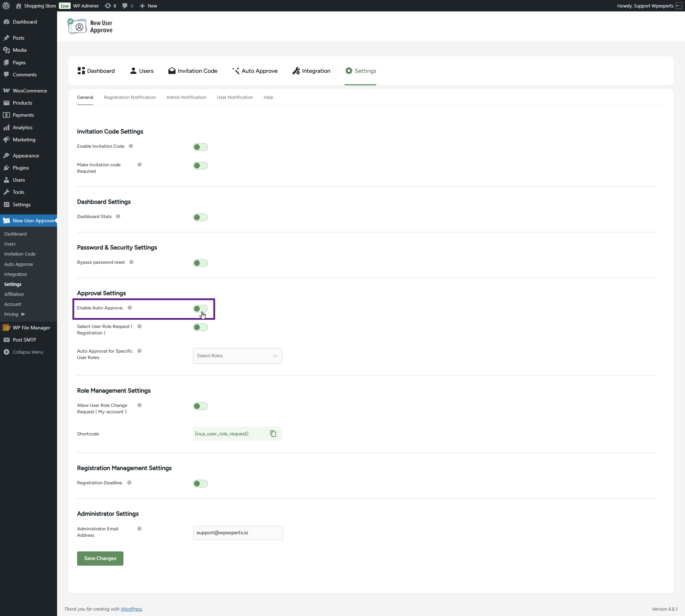Copy the nua_user_role_request shortcode
685x616 pixels.
pos(273,434)
